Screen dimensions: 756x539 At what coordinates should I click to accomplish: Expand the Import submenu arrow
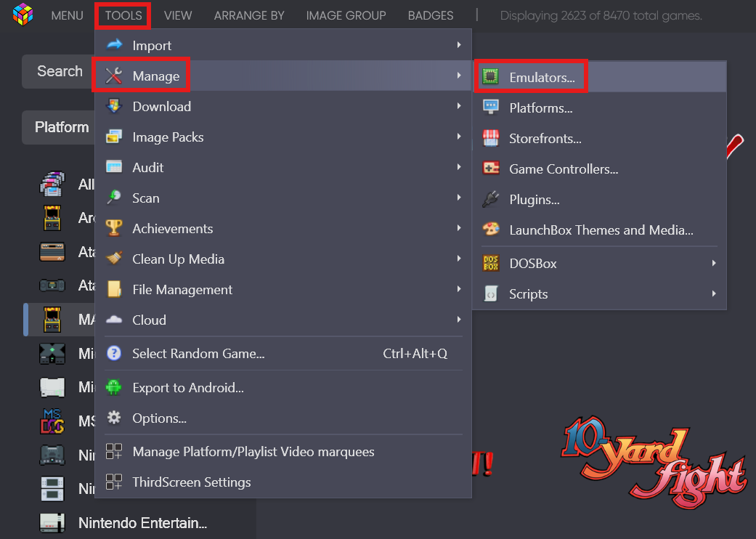click(459, 45)
